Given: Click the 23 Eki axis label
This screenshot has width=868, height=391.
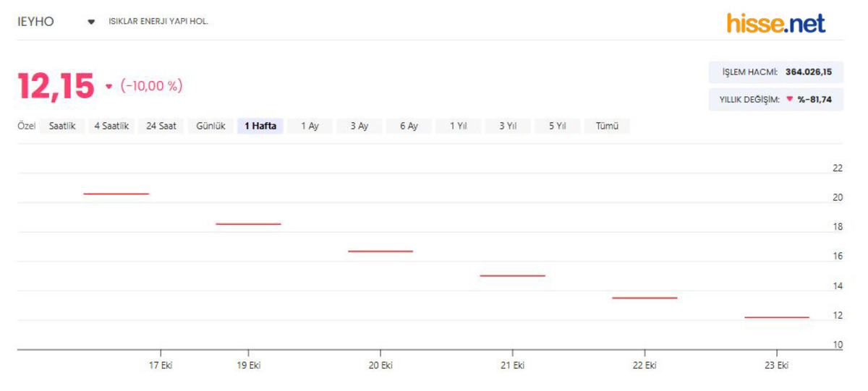Looking at the screenshot, I should [777, 366].
